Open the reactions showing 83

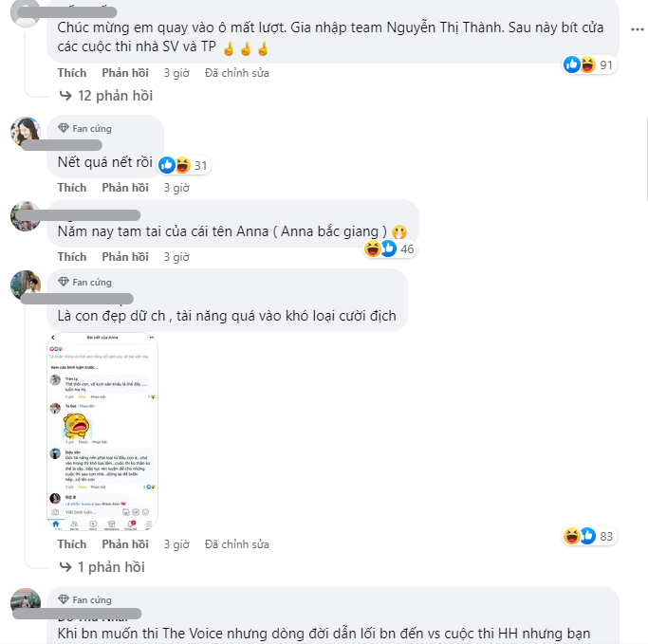(589, 536)
